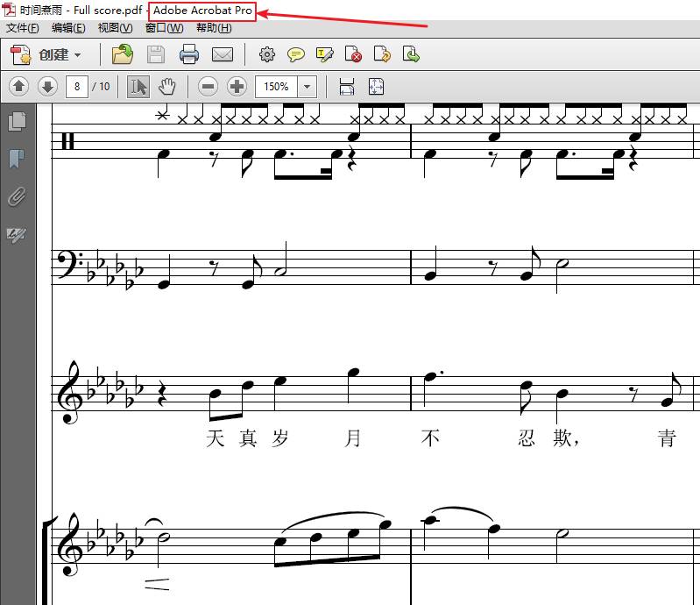Open the 窗口(W) menu

coord(165,28)
